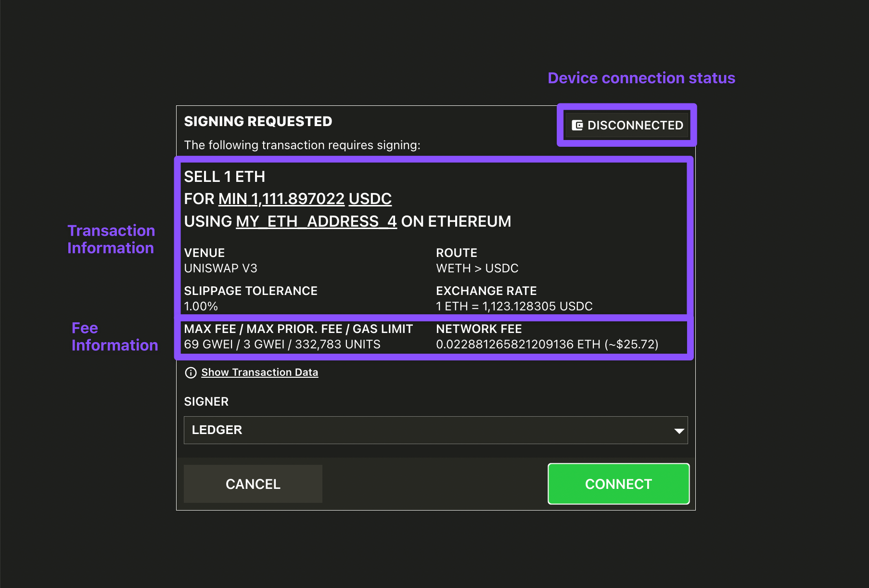This screenshot has height=588, width=869.
Task: Click the SIGNER label
Action: click(x=206, y=402)
